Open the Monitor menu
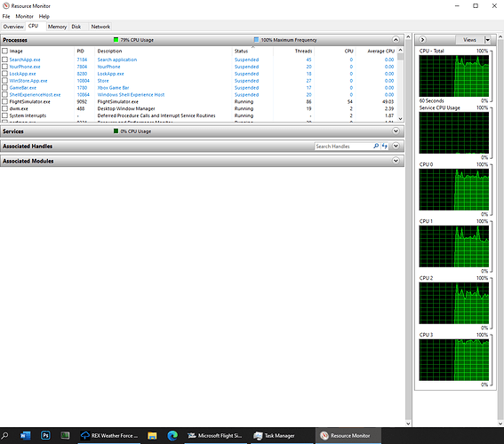Screen dimensions: 504x444 coord(24,16)
